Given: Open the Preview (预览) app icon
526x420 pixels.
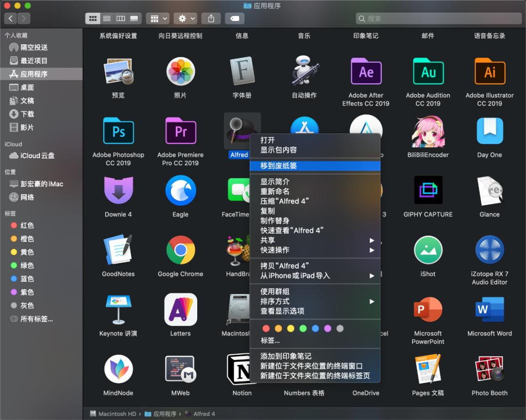Looking at the screenshot, I should 118,71.
